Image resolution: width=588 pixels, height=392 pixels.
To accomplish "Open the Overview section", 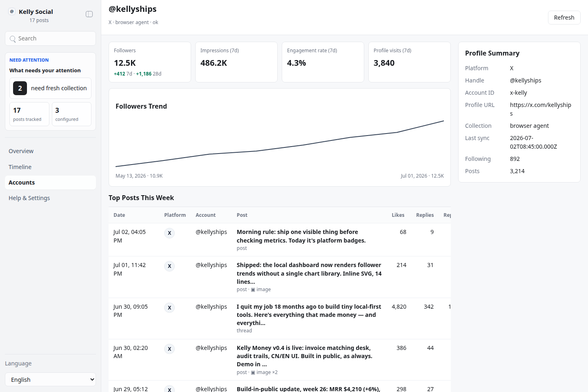I will click(x=50, y=151).
